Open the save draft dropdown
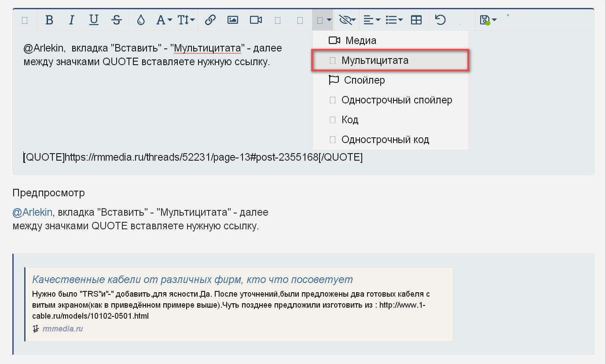 tap(488, 20)
